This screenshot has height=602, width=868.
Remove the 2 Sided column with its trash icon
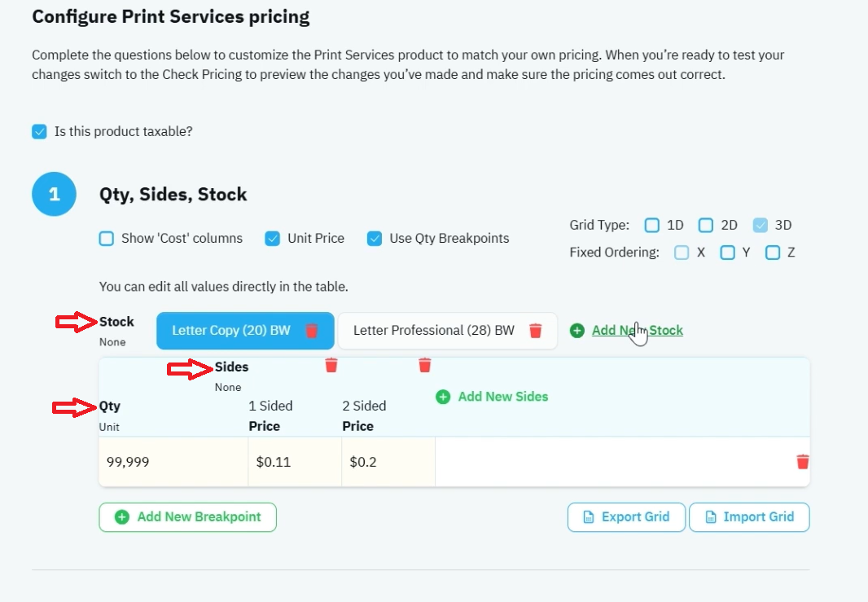pyautogui.click(x=424, y=365)
